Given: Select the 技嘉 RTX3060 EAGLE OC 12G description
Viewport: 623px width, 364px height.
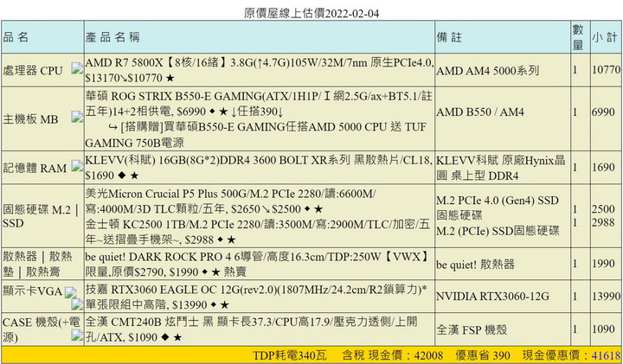Looking at the screenshot, I should 256,297.
